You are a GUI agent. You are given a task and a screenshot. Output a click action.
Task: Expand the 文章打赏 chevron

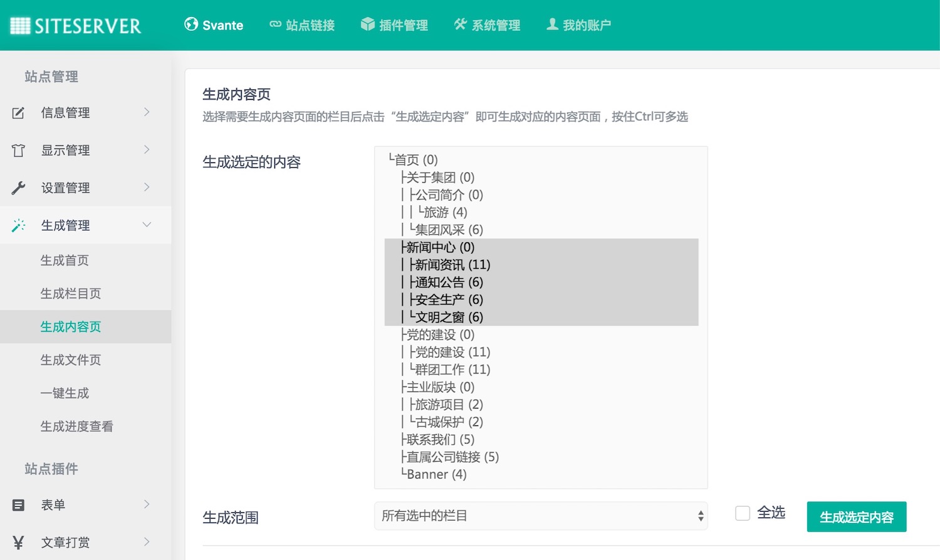click(147, 542)
